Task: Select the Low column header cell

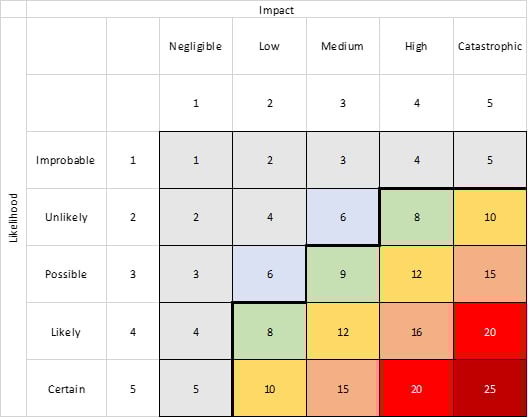Action: pyautogui.click(x=269, y=46)
